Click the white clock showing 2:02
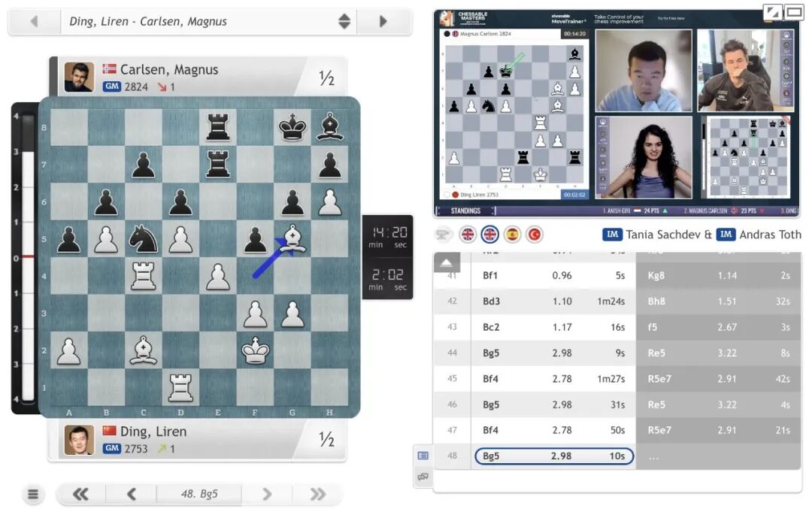The height and width of the screenshot is (512, 812). 388,278
